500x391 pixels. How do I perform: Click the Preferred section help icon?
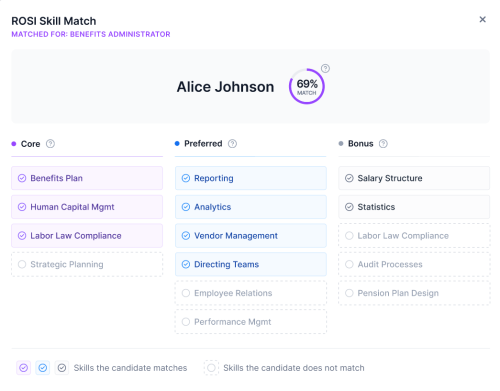[x=232, y=144]
